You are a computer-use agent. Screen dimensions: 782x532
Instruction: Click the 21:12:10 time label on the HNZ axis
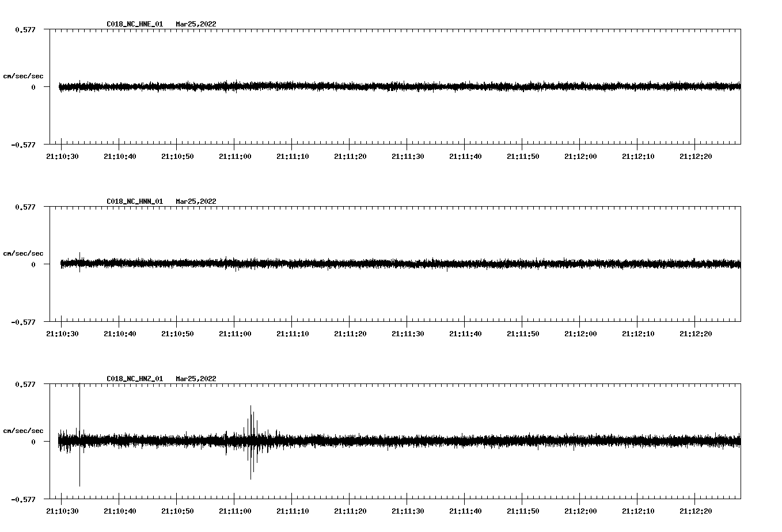click(x=638, y=511)
